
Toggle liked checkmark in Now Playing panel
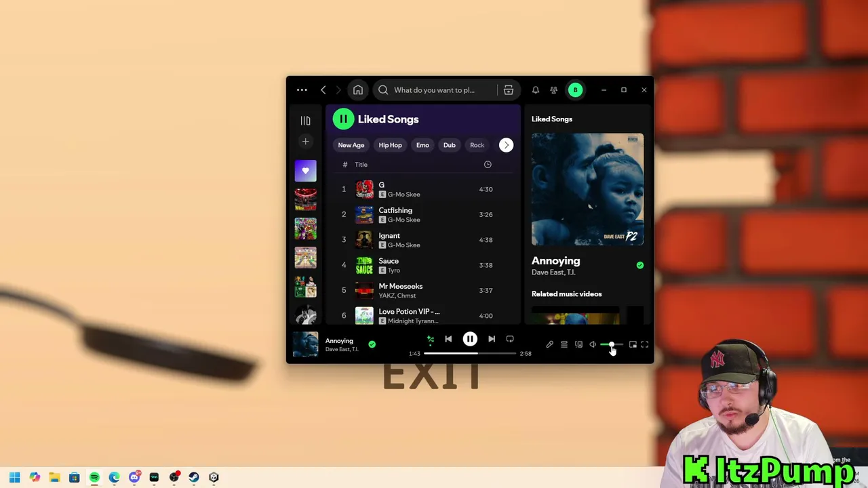640,266
